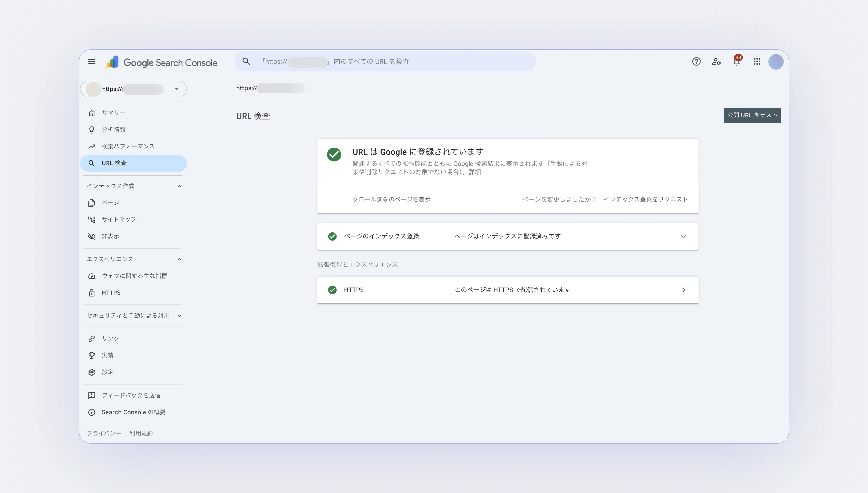This screenshot has height=493, width=868.
Task: Expand the セキュリティと手動による対策 section
Action: coord(179,316)
